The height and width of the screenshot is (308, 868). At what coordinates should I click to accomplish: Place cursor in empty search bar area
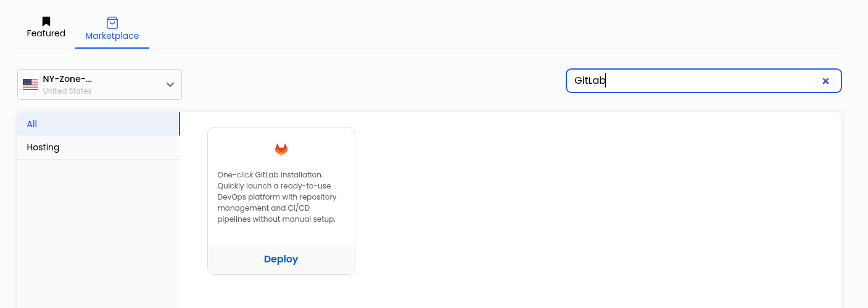[709, 81]
